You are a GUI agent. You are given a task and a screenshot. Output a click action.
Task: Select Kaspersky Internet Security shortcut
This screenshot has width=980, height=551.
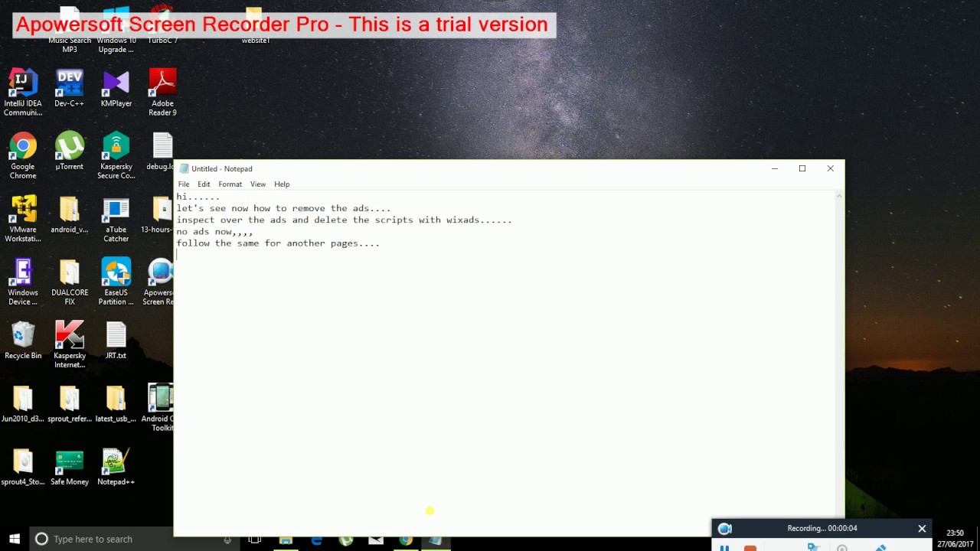pyautogui.click(x=70, y=344)
